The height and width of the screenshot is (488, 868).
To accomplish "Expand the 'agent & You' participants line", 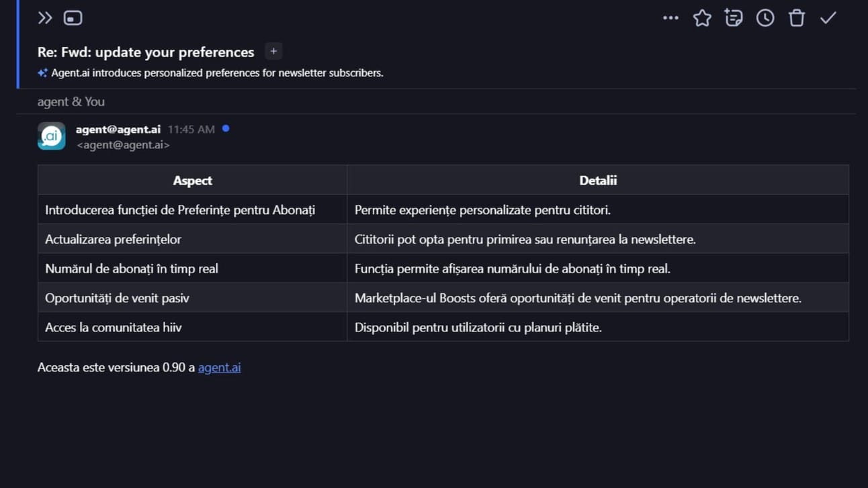I will click(71, 102).
